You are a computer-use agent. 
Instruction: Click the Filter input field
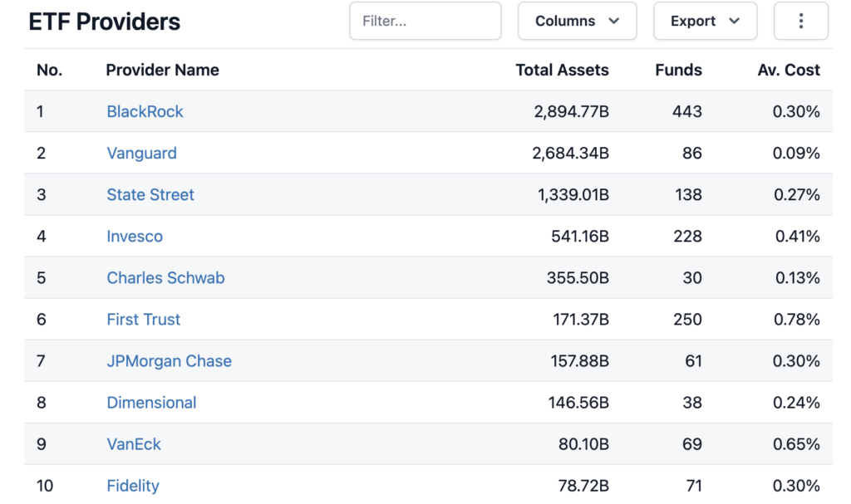425,21
